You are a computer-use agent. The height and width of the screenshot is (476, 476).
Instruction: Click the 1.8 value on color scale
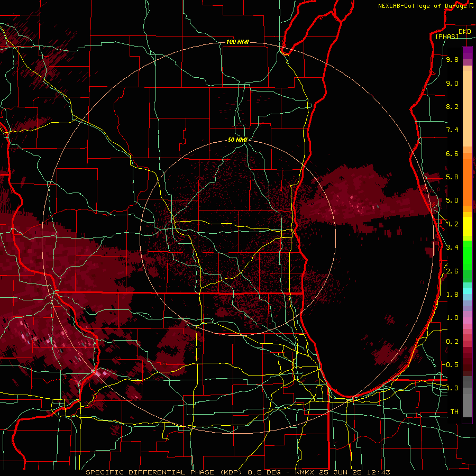(x=452, y=295)
